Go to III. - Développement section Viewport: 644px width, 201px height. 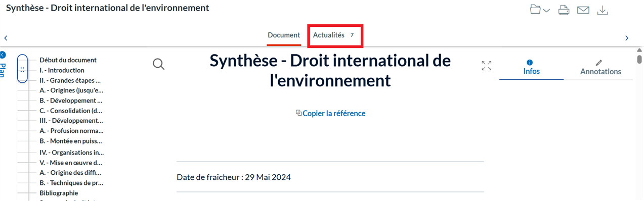click(71, 121)
